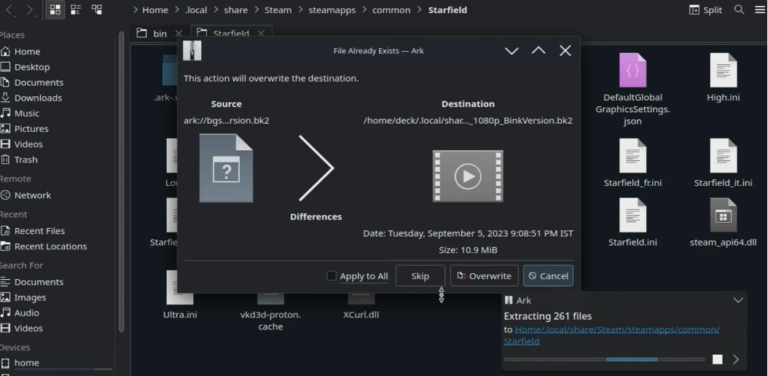Stop the Ark extraction job
Image resolution: width=768 pixels, height=376 pixels.
click(717, 359)
